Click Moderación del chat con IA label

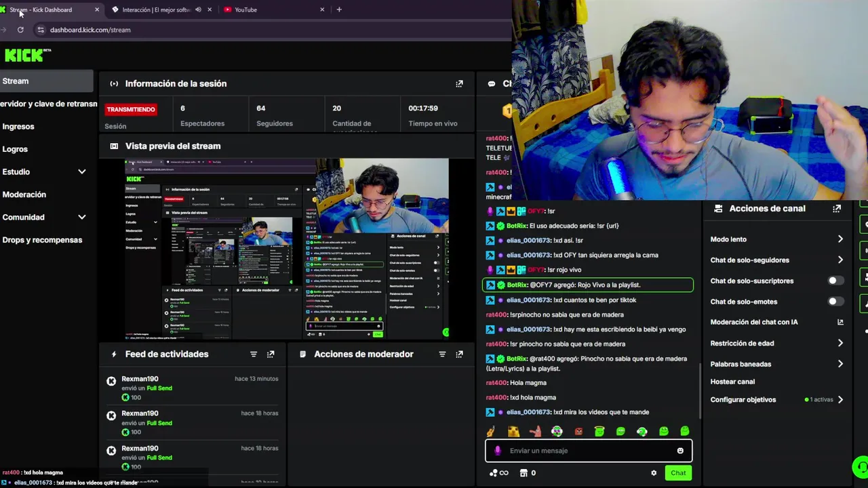pyautogui.click(x=754, y=323)
